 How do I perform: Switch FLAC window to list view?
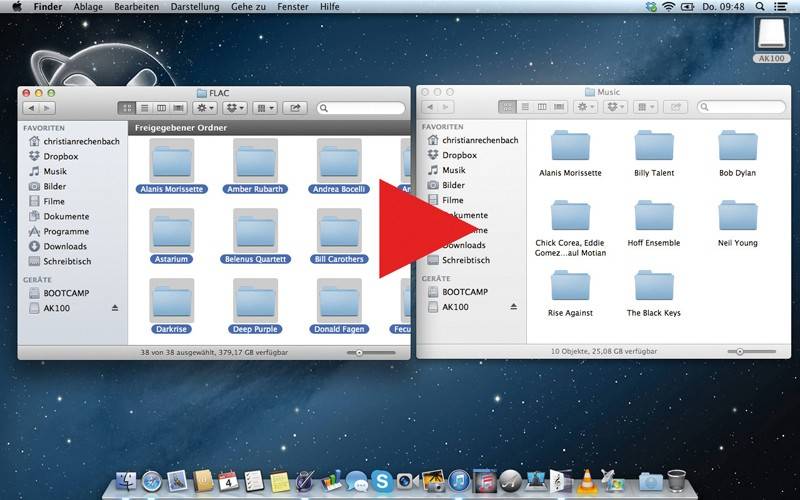point(144,108)
